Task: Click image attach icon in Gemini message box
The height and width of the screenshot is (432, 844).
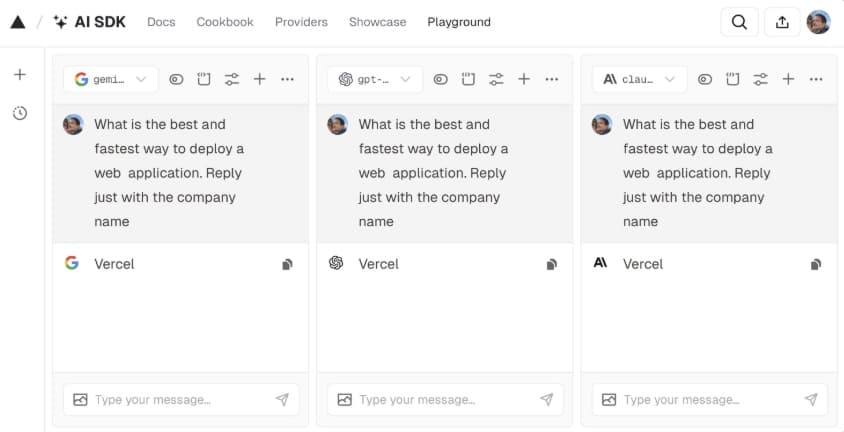Action: [80, 400]
